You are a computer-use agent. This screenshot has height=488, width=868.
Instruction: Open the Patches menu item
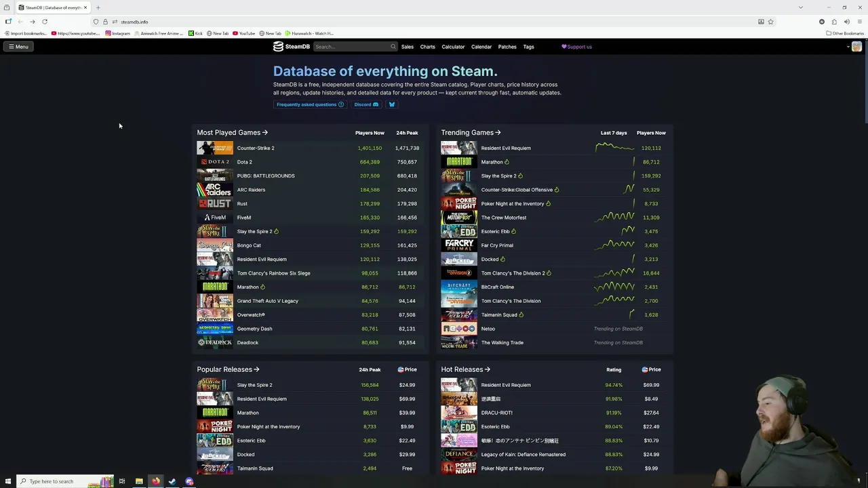click(507, 47)
